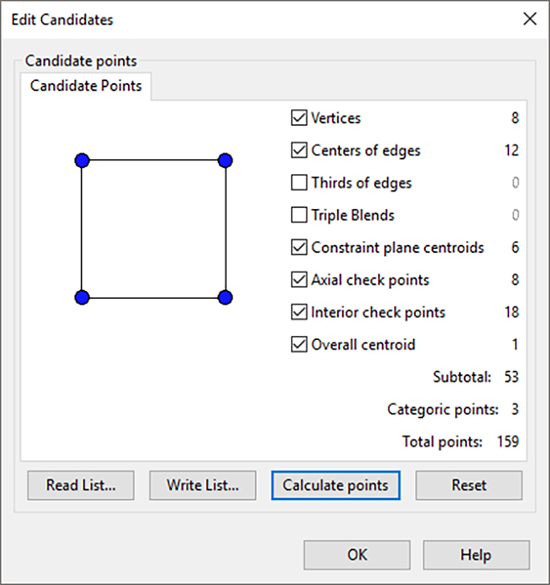This screenshot has width=550, height=585.
Task: Enable Thirds of edges checkbox
Action: point(299,183)
